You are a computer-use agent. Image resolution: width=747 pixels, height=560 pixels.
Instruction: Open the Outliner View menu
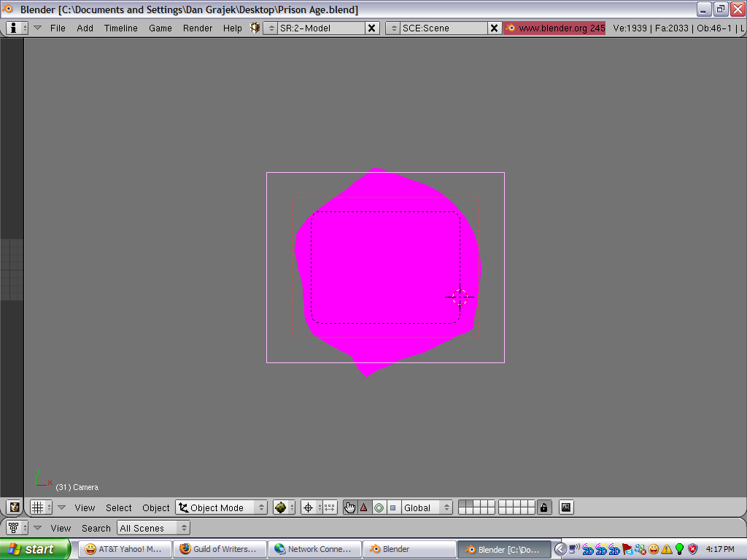[61, 528]
